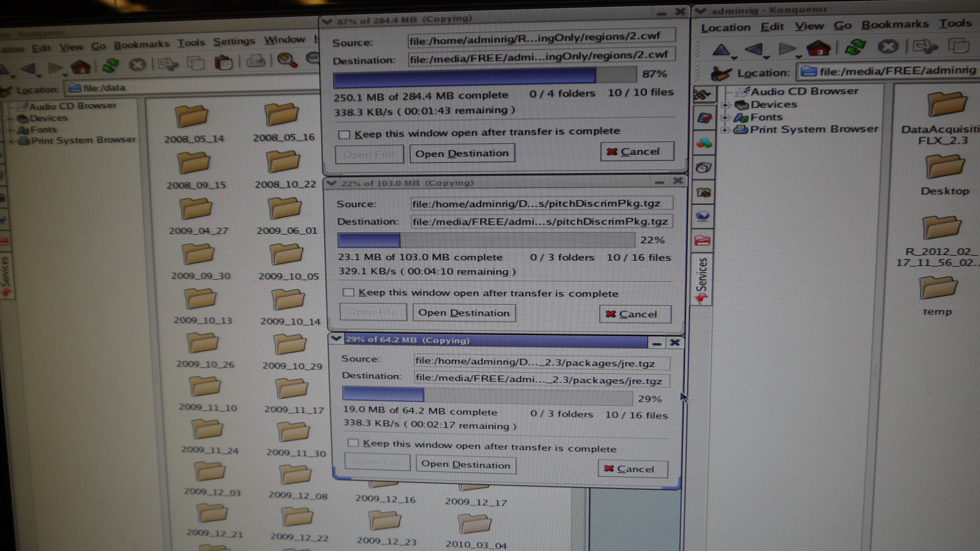
Task: Open Services sidebar tab in adminrig Konqueror
Action: click(701, 279)
